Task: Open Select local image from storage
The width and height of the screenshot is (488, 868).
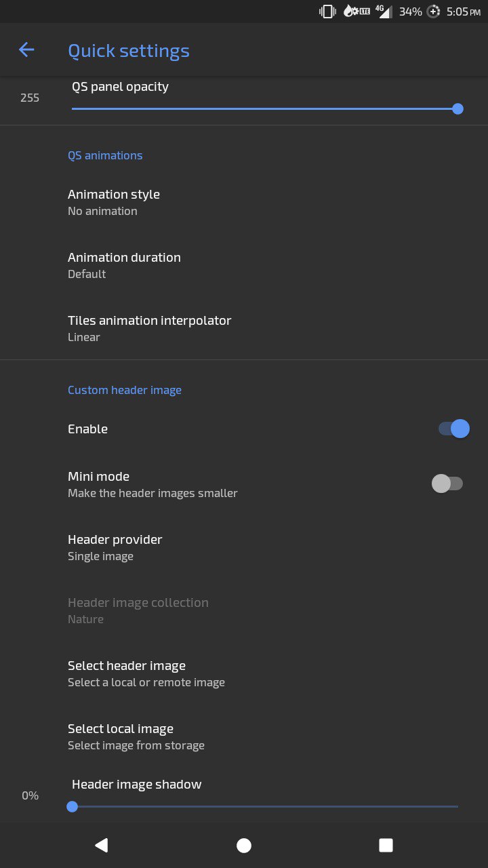Action: coord(244,736)
